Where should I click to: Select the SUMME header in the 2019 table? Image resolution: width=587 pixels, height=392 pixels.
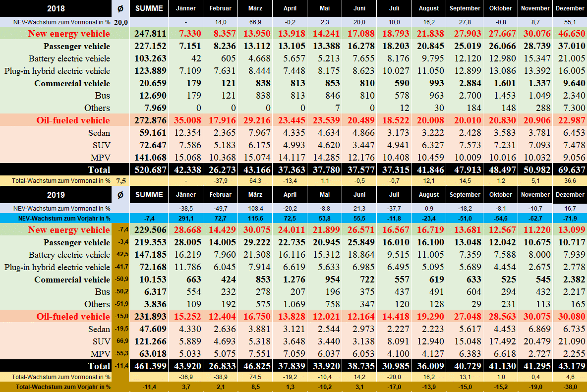(x=149, y=194)
